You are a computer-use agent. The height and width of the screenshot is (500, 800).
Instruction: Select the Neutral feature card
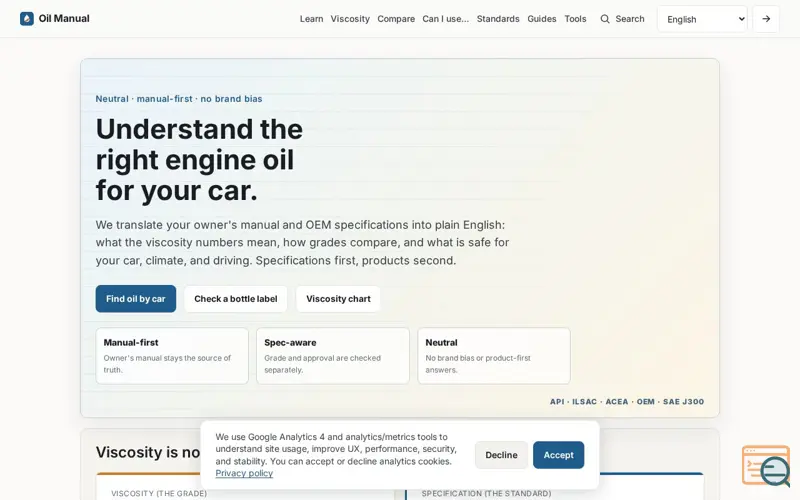coord(494,356)
